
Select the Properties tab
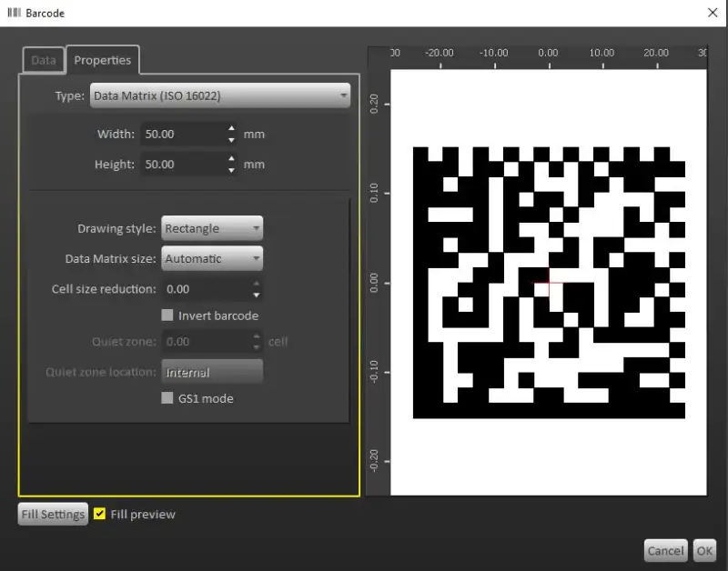tap(103, 61)
